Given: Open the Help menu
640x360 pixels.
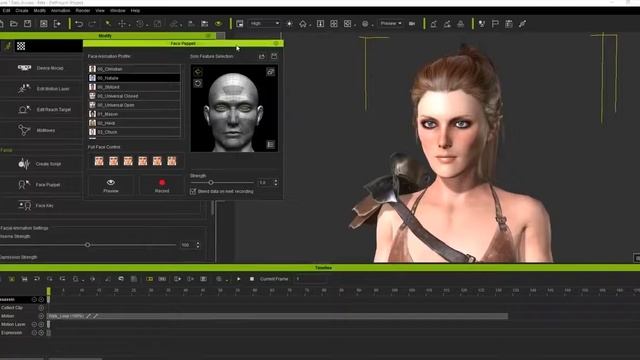Looking at the screenshot, I should (x=135, y=11).
